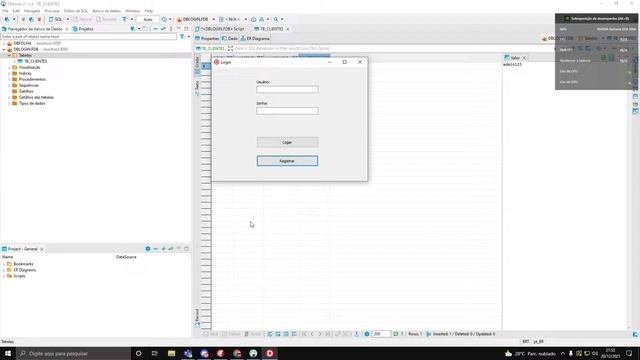The width and height of the screenshot is (640, 360).
Task: Open the N/A schema selector
Action: tap(233, 19)
